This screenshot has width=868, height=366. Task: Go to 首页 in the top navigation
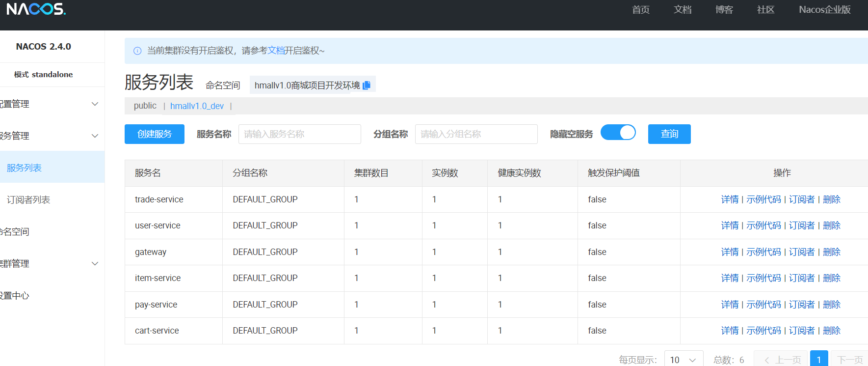(641, 10)
